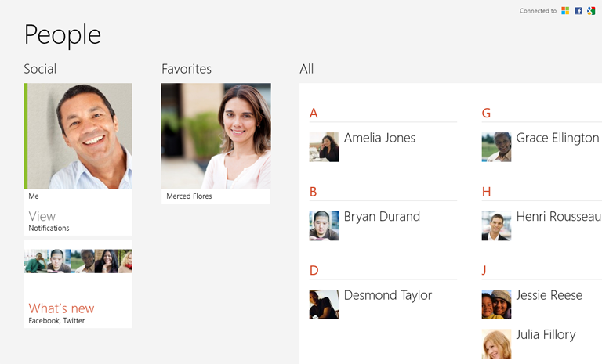This screenshot has height=364, width=602.
Task: Jump to letter B group header
Action: coord(314,192)
